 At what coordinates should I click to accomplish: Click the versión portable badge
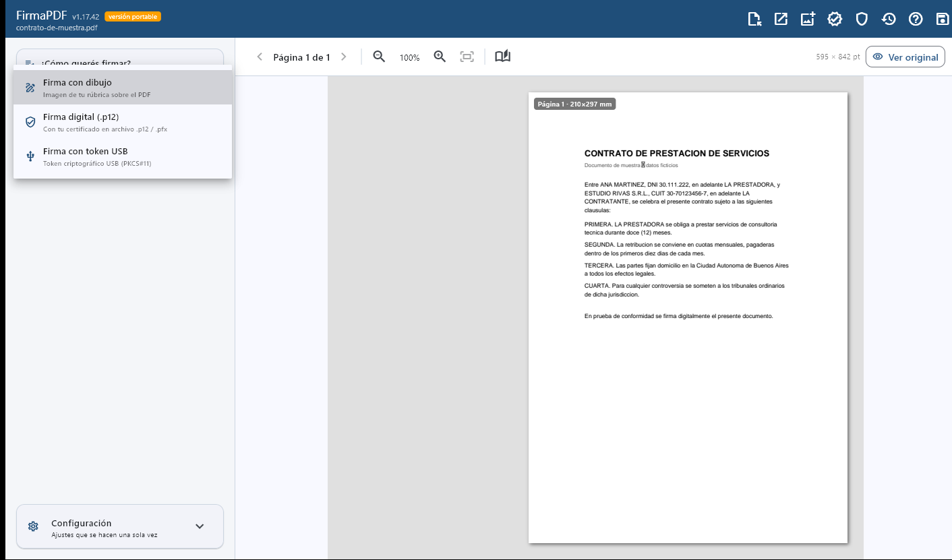(x=133, y=16)
